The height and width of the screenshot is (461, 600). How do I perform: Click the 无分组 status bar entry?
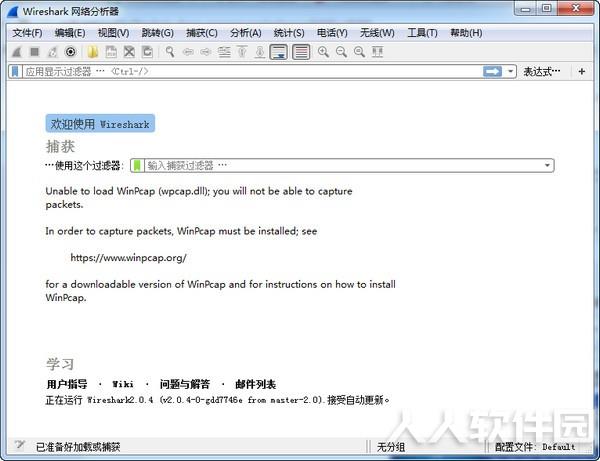[391, 447]
